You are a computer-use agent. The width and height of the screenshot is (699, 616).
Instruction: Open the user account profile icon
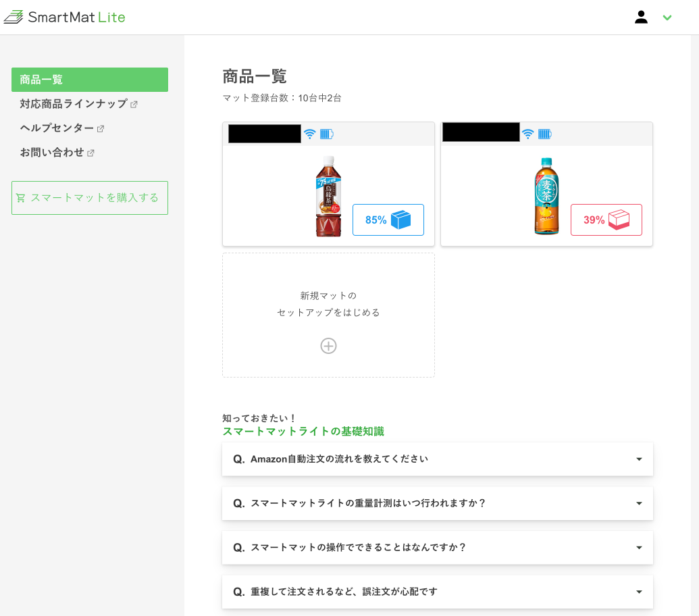pos(641,18)
